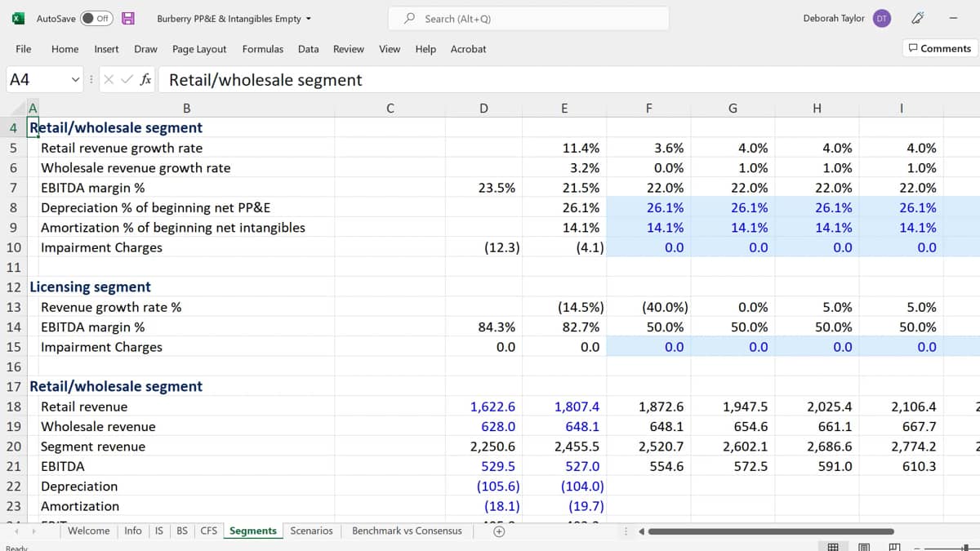Click the 610.3 EBITDA cell
Viewport: 980px width, 551px height.
[x=902, y=467]
